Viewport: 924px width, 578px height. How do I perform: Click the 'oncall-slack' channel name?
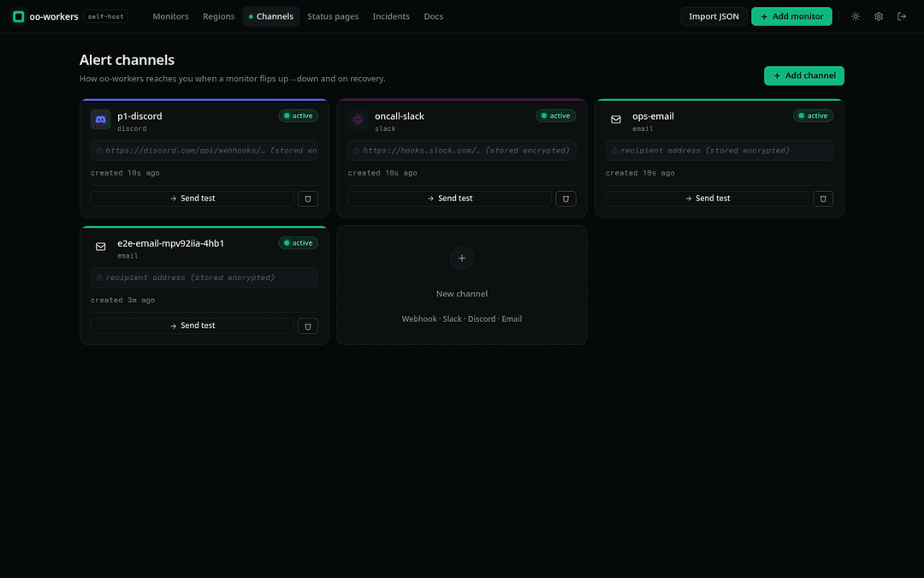[400, 116]
